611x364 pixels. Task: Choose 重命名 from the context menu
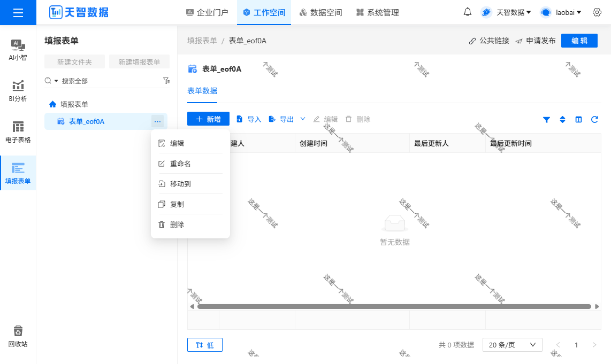click(190, 164)
